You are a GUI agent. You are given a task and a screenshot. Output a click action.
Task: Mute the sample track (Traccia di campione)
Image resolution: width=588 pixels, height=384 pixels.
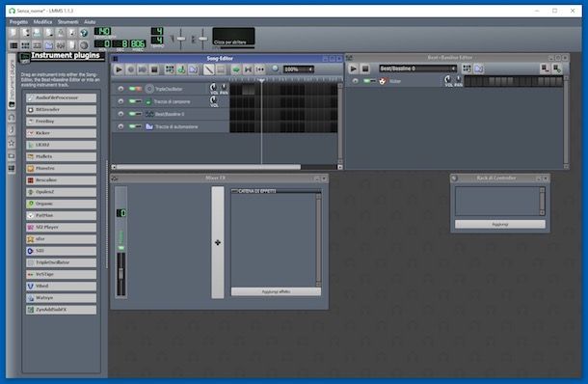(132, 101)
